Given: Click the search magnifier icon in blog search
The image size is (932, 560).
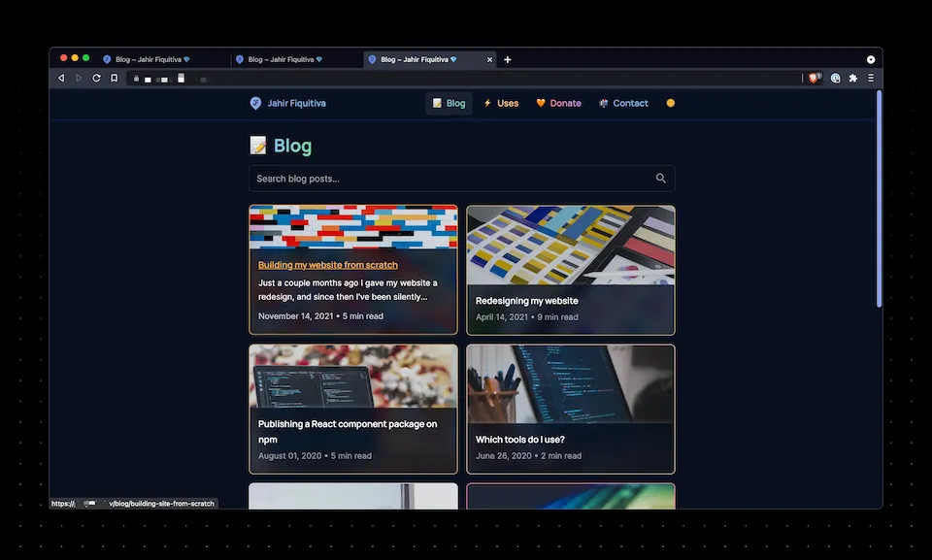Looking at the screenshot, I should (661, 179).
